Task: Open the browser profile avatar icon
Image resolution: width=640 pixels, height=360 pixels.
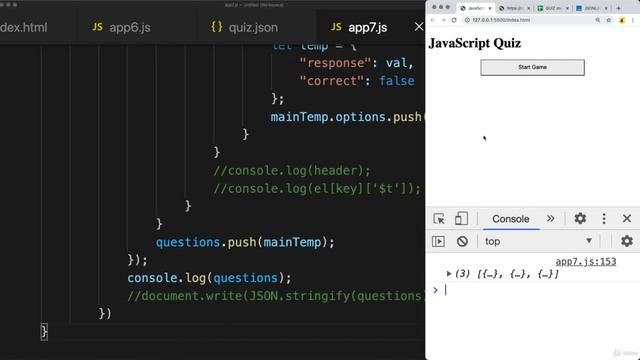Action: [x=622, y=20]
